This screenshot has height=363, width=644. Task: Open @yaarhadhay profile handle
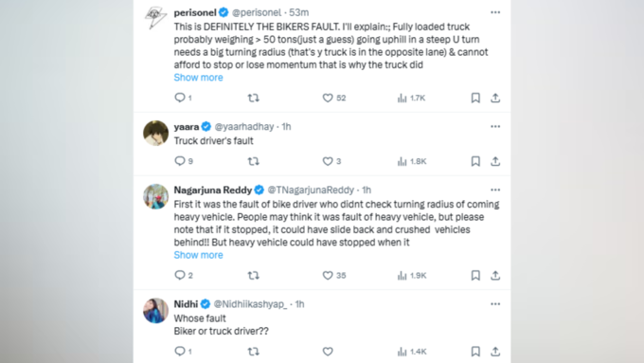click(x=244, y=127)
